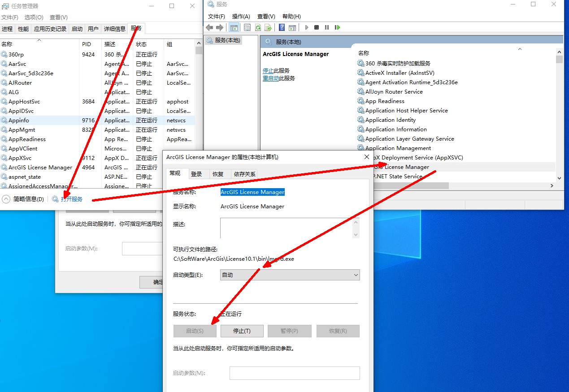
Task: Open 应用历史记录 tab in Task Manager
Action: point(50,29)
